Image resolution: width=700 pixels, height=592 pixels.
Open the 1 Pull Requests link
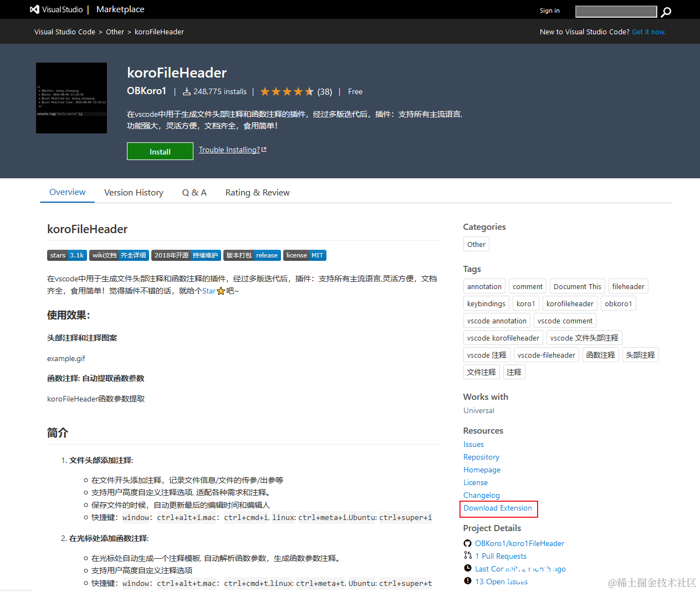500,556
